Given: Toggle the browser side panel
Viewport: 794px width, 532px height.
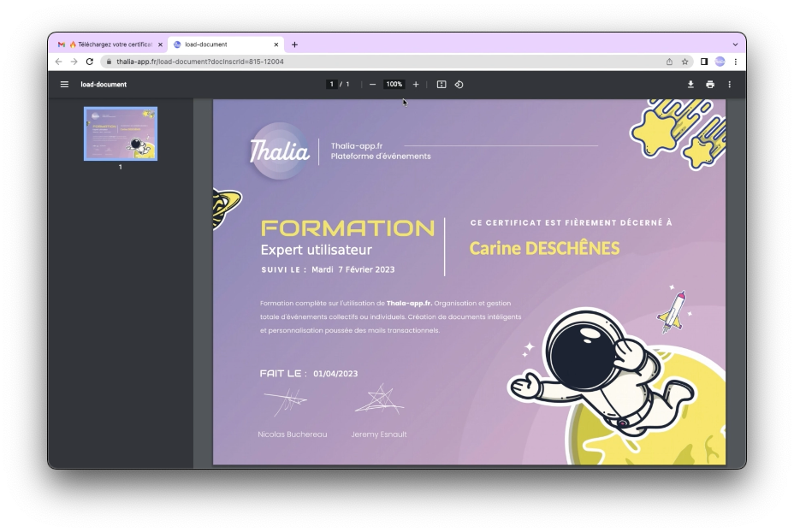Looking at the screenshot, I should (x=704, y=62).
